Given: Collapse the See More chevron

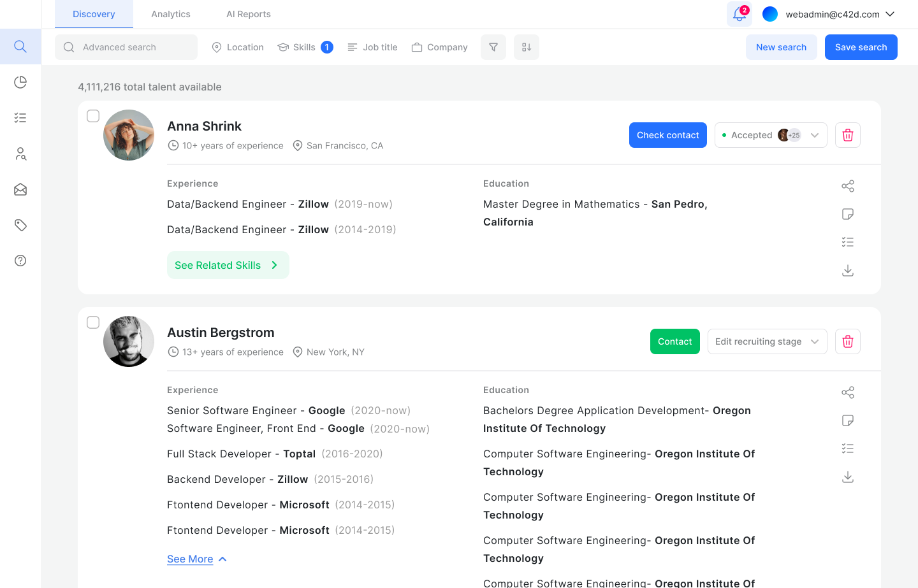Looking at the screenshot, I should (x=222, y=559).
